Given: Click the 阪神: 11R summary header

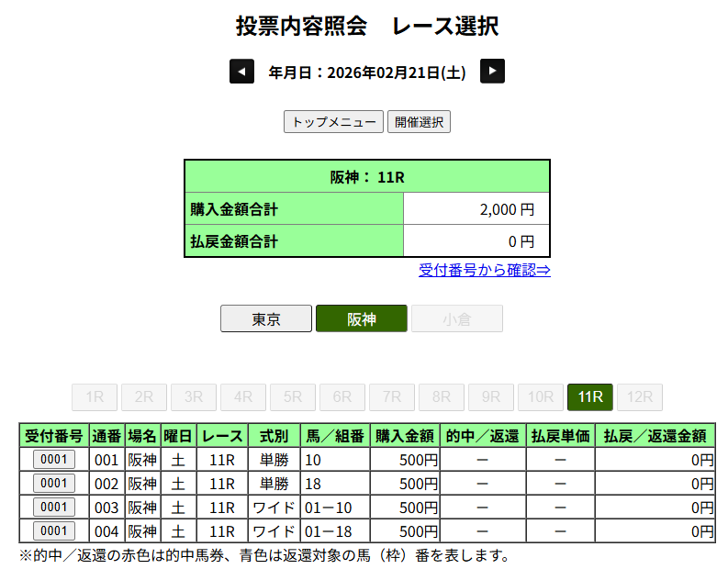Looking at the screenshot, I should [x=367, y=176].
